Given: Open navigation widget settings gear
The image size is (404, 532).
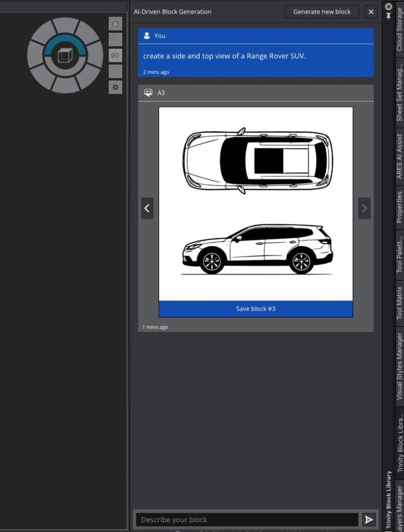Looking at the screenshot, I should (x=115, y=87).
